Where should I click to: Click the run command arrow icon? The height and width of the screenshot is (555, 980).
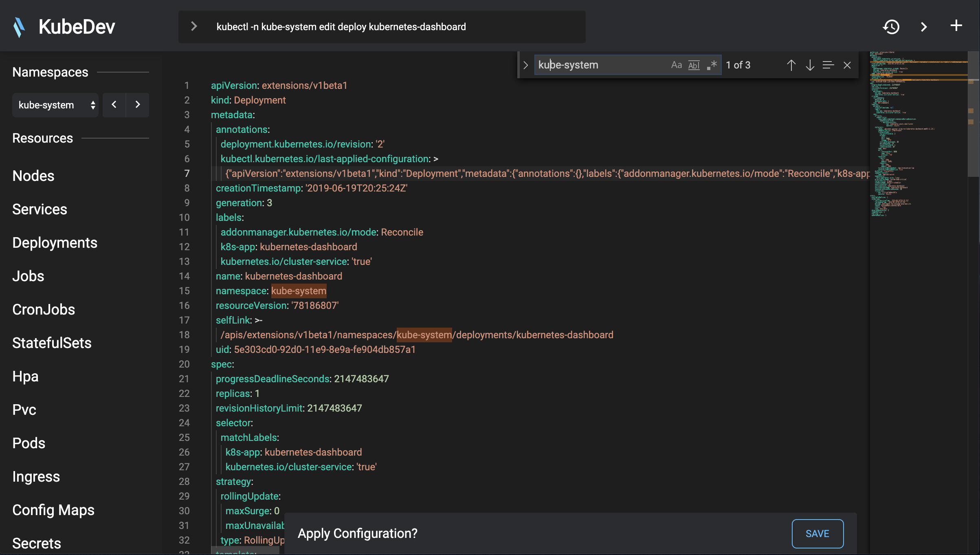click(924, 27)
